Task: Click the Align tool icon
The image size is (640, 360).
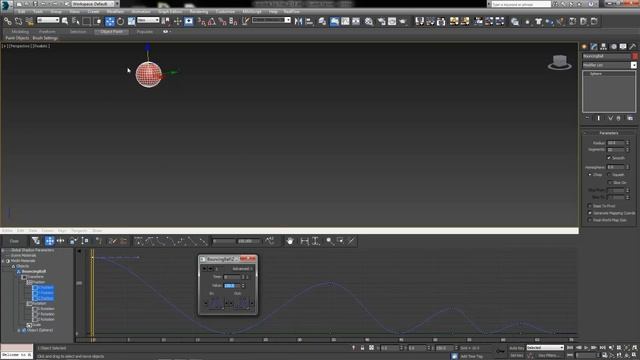Action: (x=309, y=21)
